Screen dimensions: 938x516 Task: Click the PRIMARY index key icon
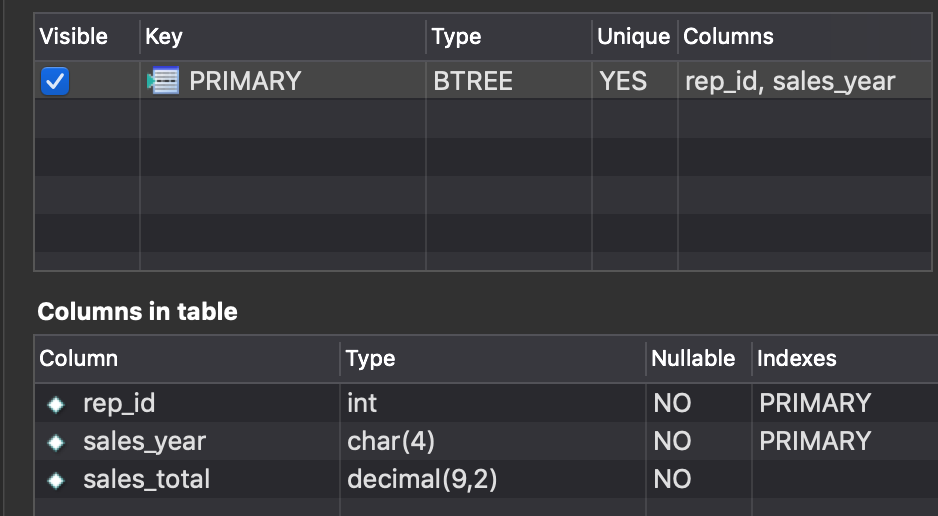(x=163, y=81)
